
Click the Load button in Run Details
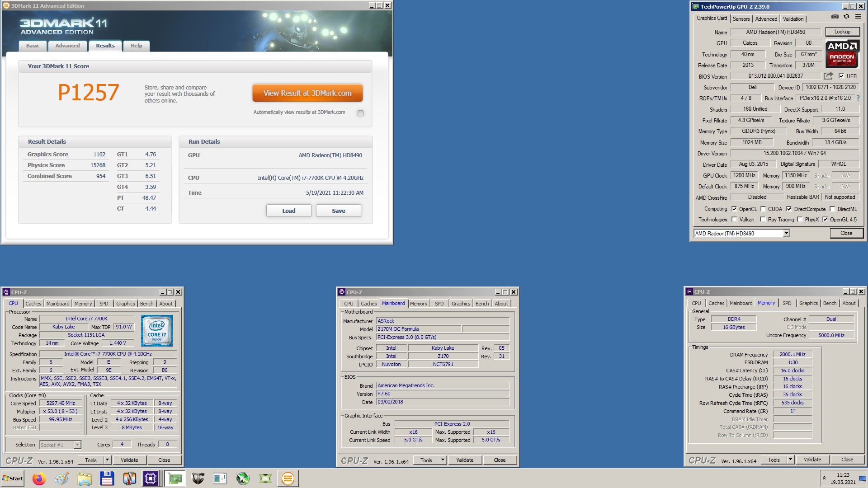[288, 211]
